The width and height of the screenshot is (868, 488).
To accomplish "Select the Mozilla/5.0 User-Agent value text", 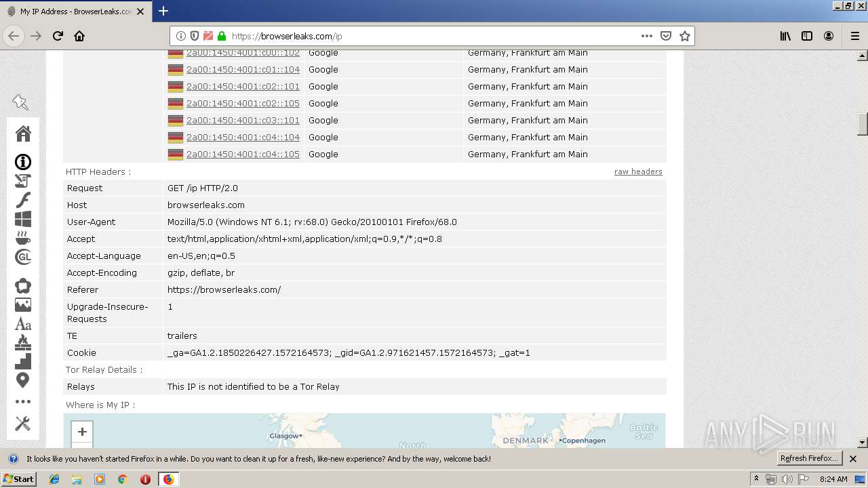I will pos(312,222).
